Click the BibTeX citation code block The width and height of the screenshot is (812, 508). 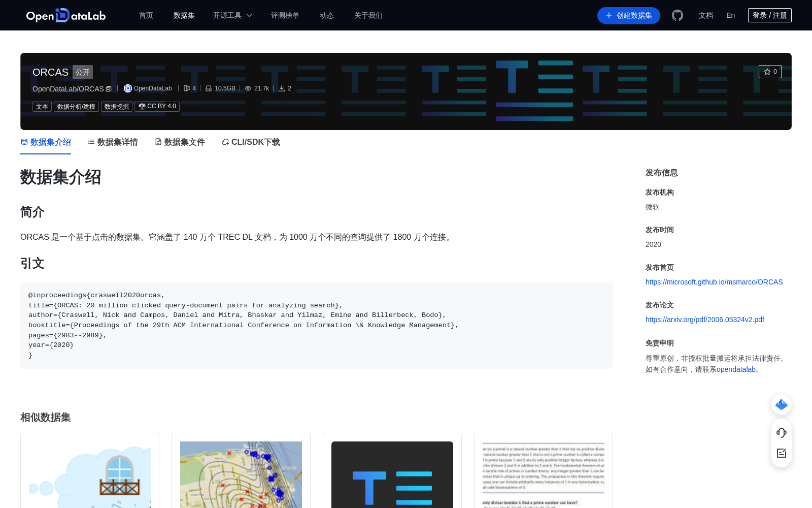click(317, 326)
